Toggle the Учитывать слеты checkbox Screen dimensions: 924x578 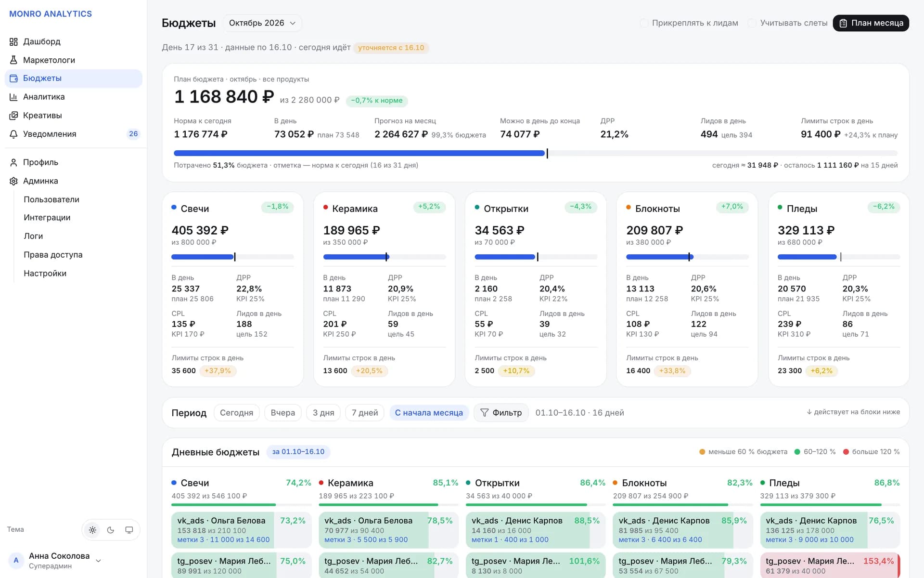[x=752, y=23]
